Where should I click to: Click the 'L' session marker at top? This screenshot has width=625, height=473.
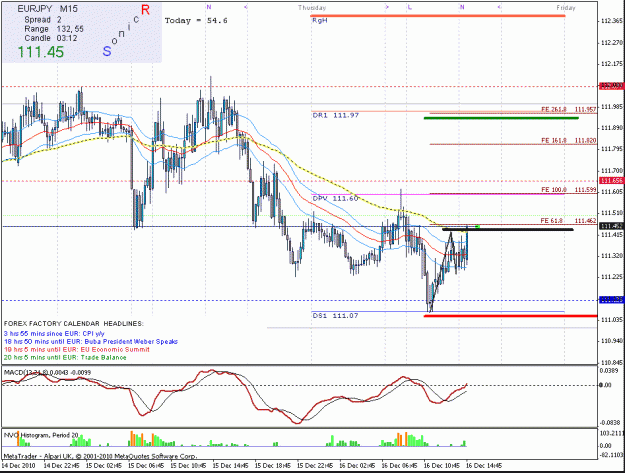click(x=409, y=7)
